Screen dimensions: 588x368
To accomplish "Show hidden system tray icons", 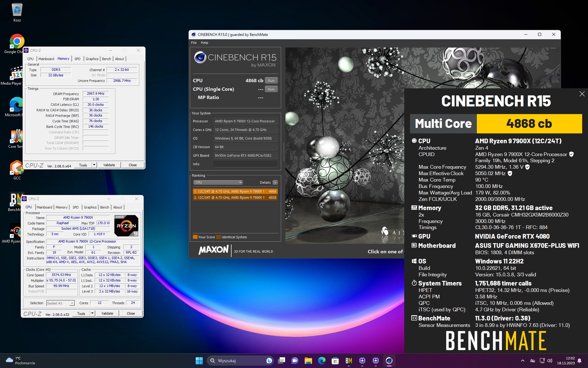I will 522,361.
